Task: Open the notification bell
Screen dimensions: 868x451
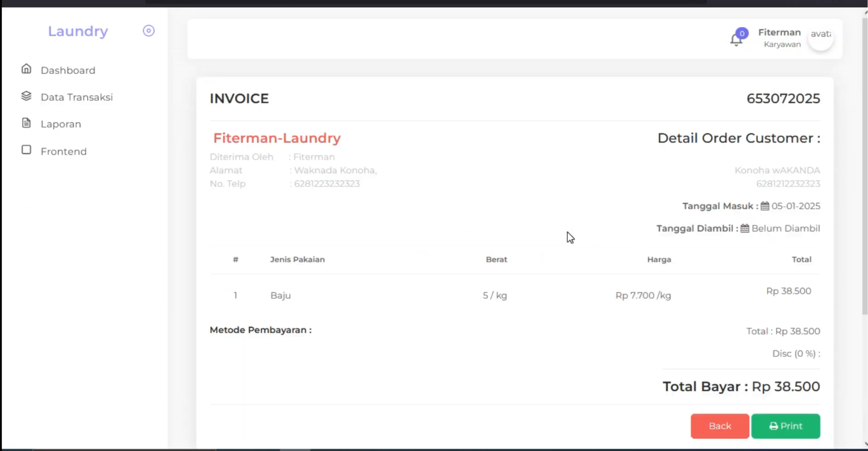Action: click(x=736, y=40)
